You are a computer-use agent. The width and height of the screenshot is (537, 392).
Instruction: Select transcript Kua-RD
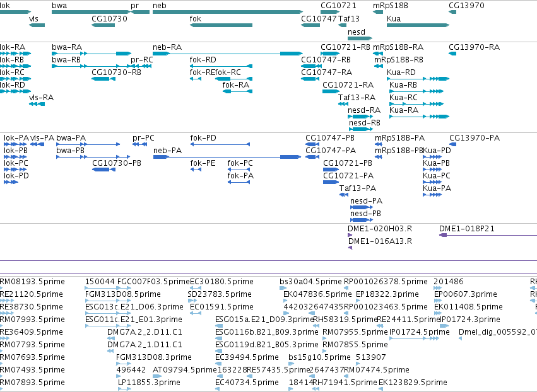(418, 79)
